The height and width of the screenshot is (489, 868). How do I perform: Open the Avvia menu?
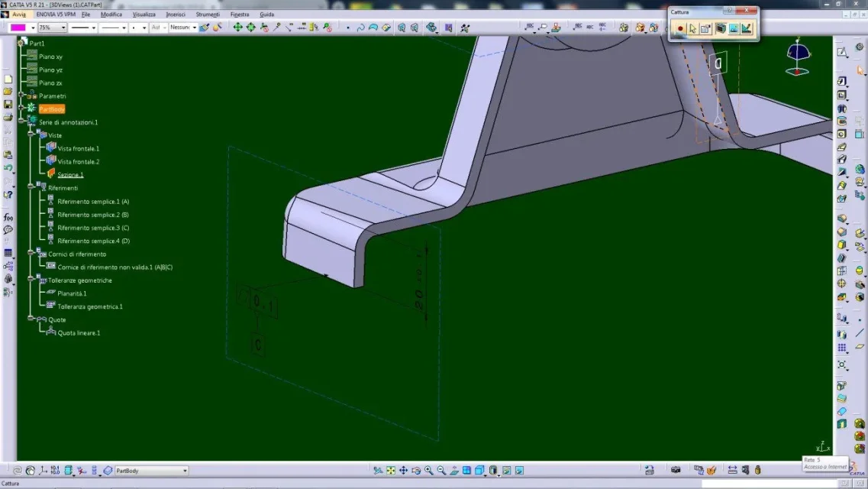[x=19, y=15]
